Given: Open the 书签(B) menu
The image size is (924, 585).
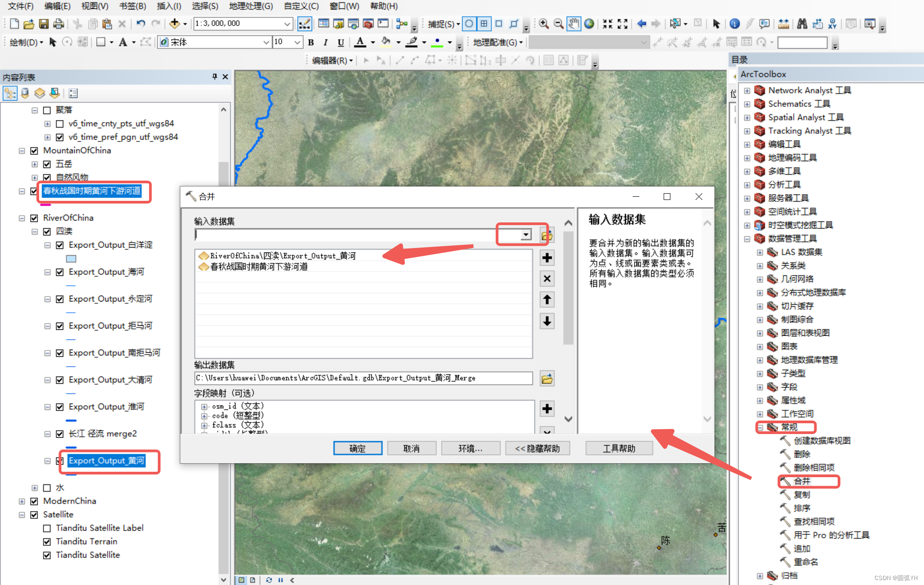Looking at the screenshot, I should click(132, 6).
